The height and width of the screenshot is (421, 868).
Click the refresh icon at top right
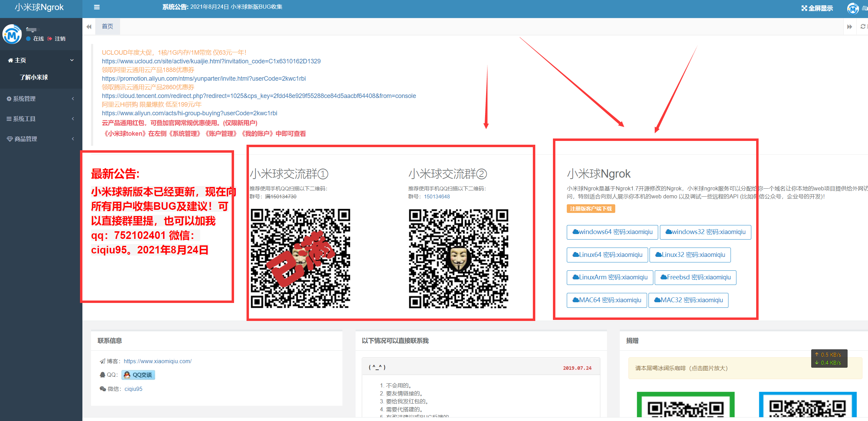coord(863,27)
